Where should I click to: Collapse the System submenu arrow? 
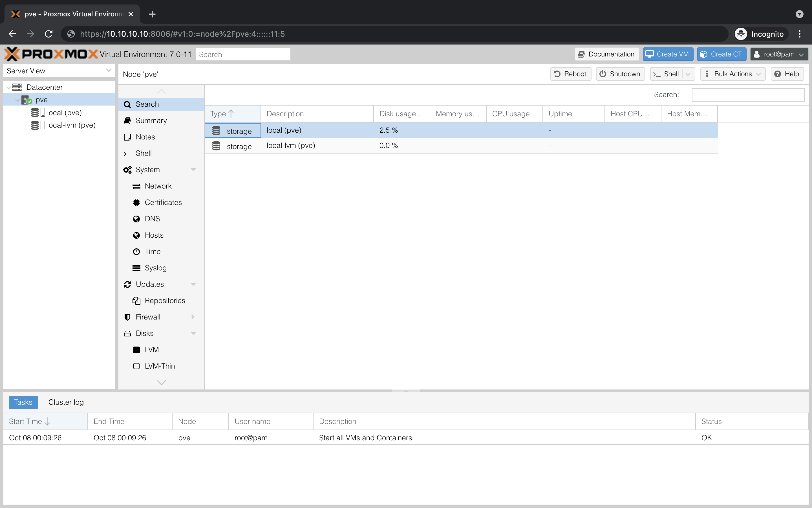[193, 170]
